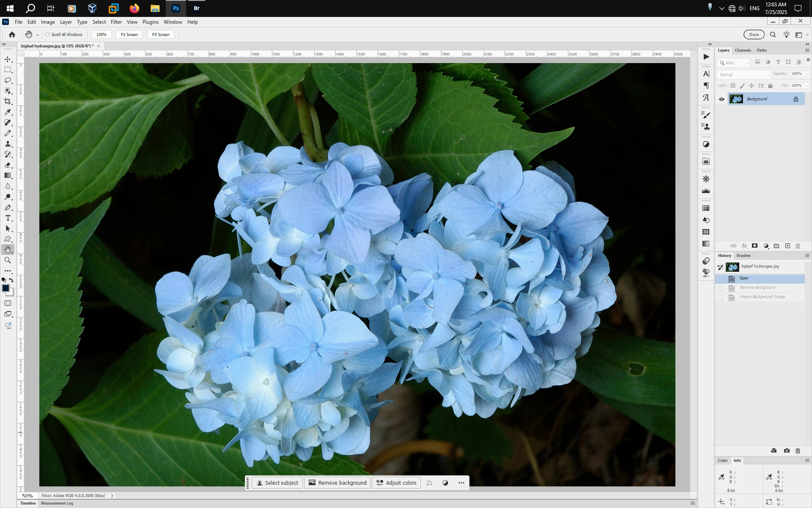The width and height of the screenshot is (812, 508).
Task: Toggle history state box beside Remove Background
Action: tap(720, 288)
